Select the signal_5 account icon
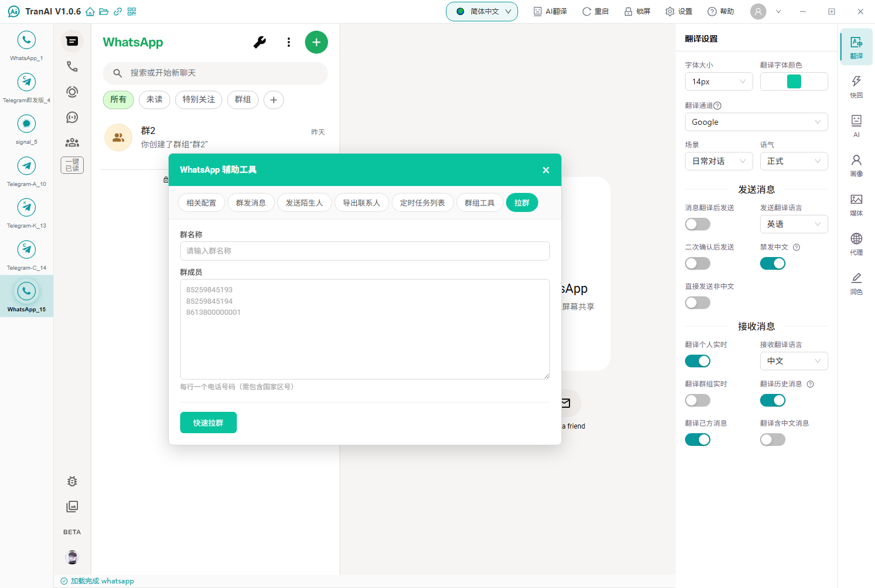Viewport: 875px width, 588px height. pos(27,124)
